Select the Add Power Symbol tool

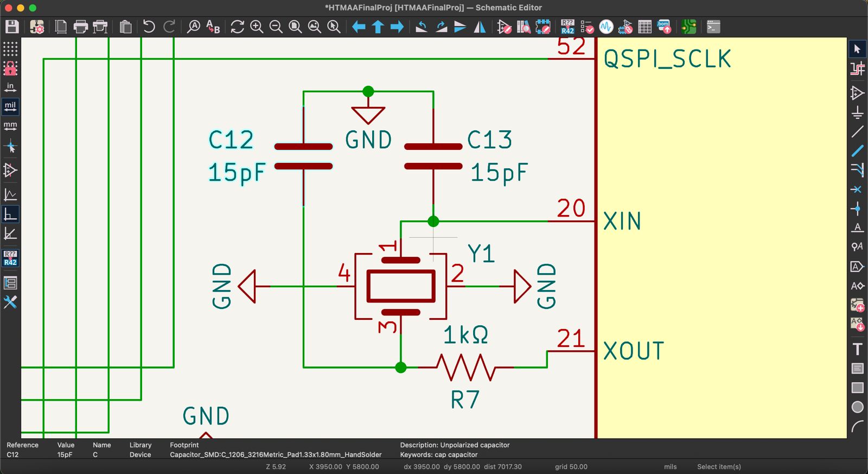[857, 112]
